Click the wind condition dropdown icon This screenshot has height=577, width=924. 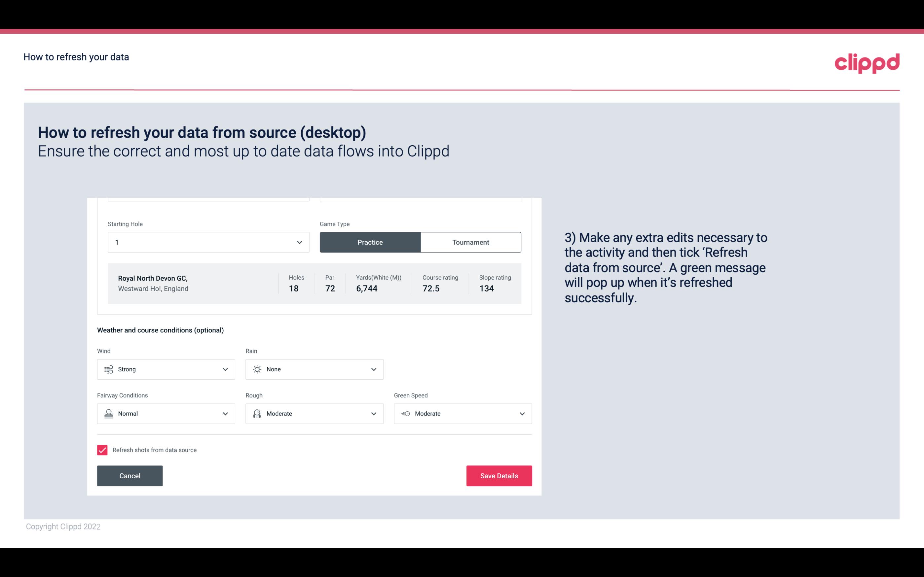pyautogui.click(x=225, y=369)
